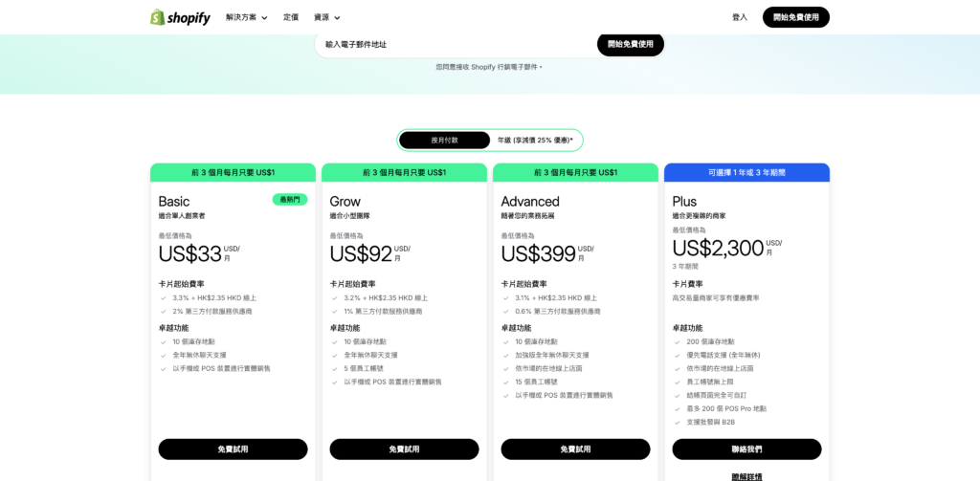Click '3.3% + HK$2.35 HKD 線上' text

pos(214,298)
